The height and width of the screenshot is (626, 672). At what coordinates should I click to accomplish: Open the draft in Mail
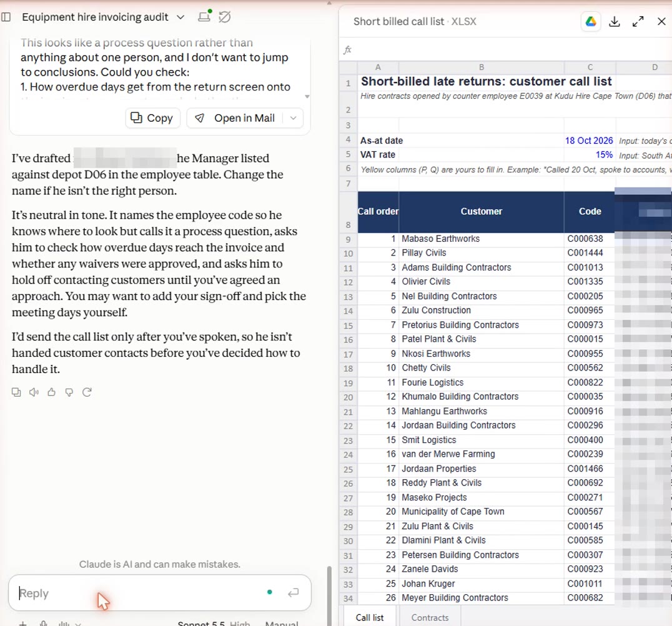[235, 118]
